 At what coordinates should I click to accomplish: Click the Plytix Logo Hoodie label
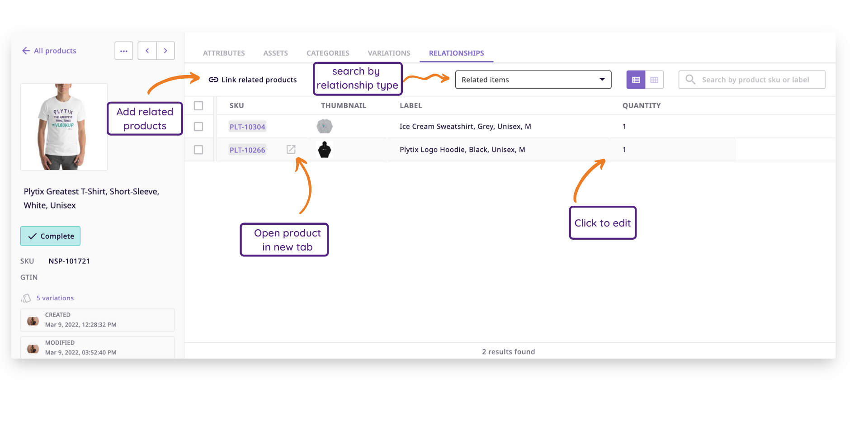(x=462, y=150)
